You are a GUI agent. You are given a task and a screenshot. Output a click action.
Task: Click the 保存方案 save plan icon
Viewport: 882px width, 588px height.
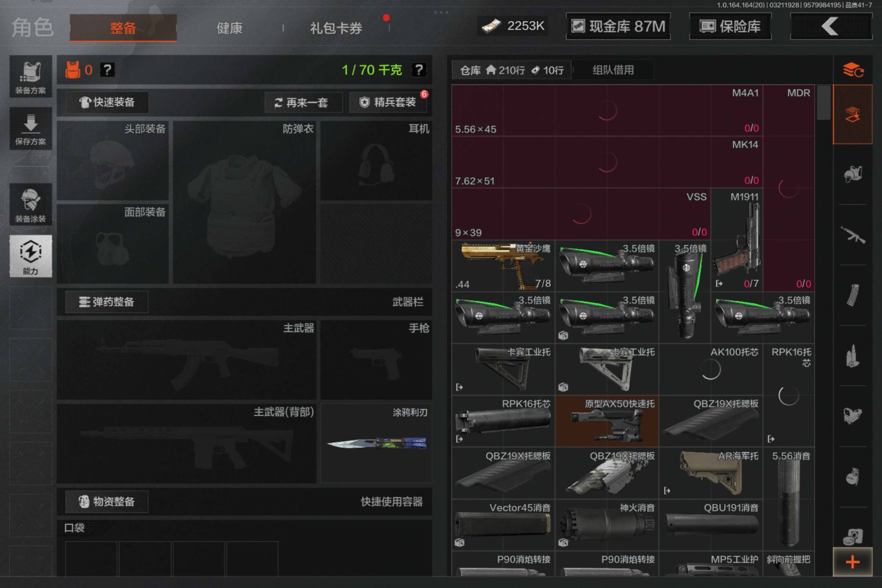30,129
